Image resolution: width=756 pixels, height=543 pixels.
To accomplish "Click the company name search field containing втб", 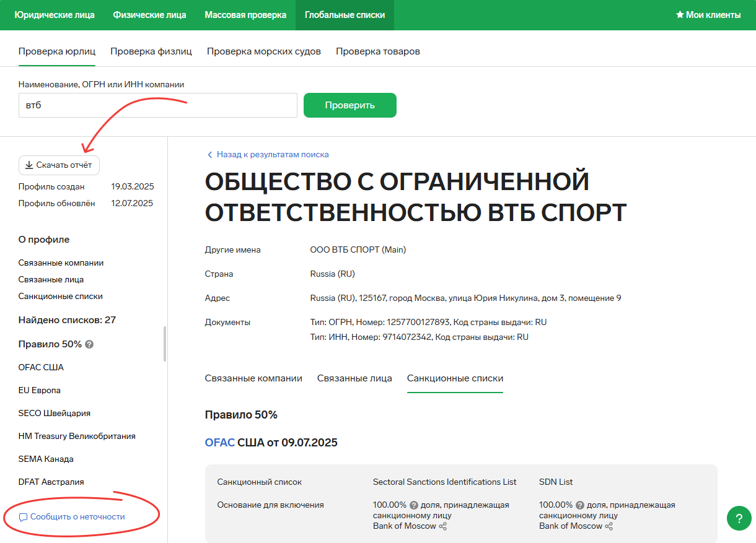I will 158,105.
